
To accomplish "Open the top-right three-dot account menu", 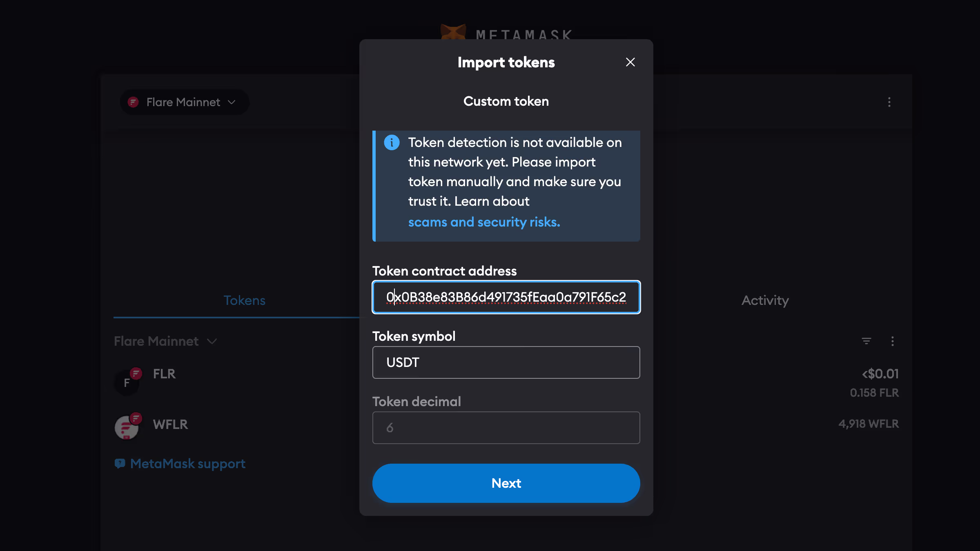I will click(x=889, y=102).
